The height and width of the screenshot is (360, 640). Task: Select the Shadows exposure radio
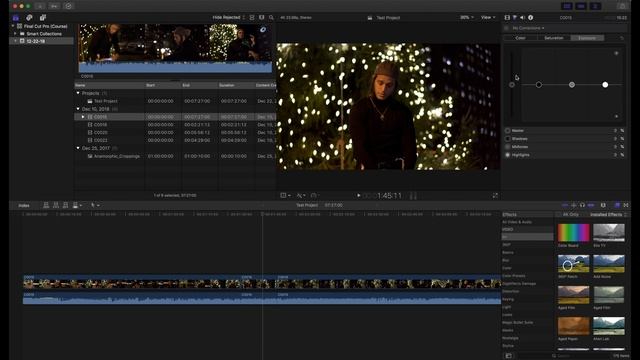(x=508, y=139)
